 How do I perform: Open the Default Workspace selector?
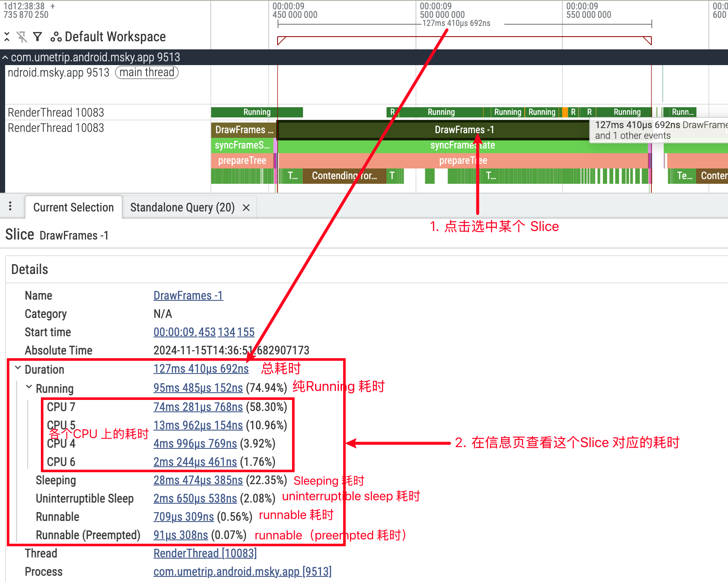point(109,37)
